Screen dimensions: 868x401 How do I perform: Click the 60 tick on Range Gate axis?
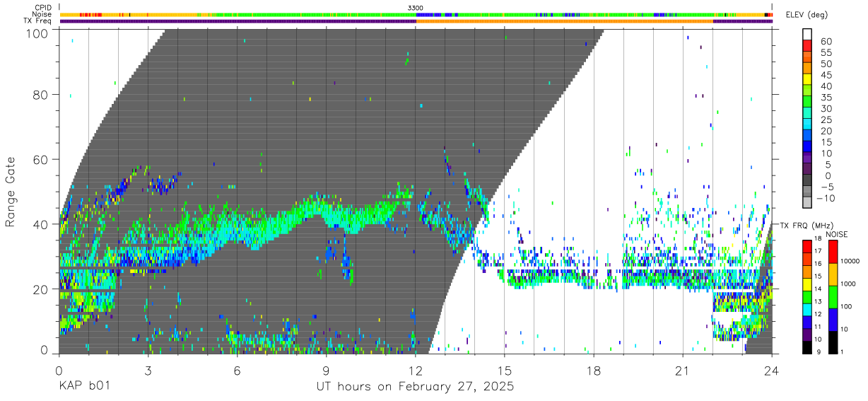coord(41,159)
